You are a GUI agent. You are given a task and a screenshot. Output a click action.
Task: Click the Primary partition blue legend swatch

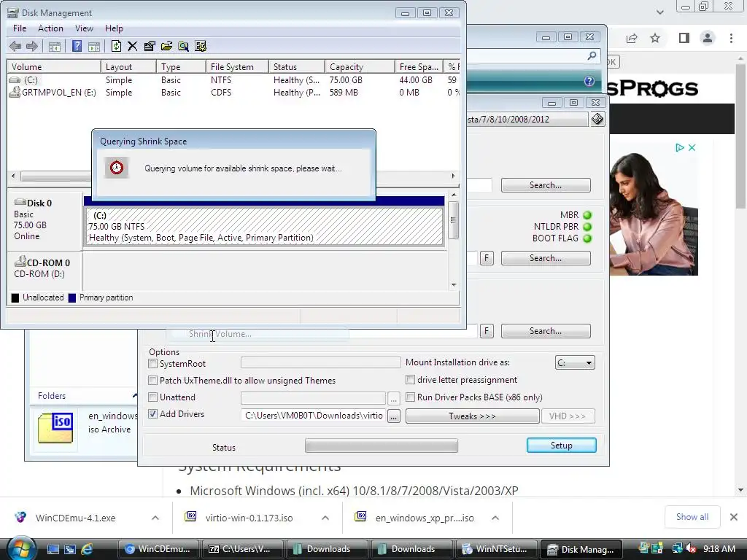72,297
